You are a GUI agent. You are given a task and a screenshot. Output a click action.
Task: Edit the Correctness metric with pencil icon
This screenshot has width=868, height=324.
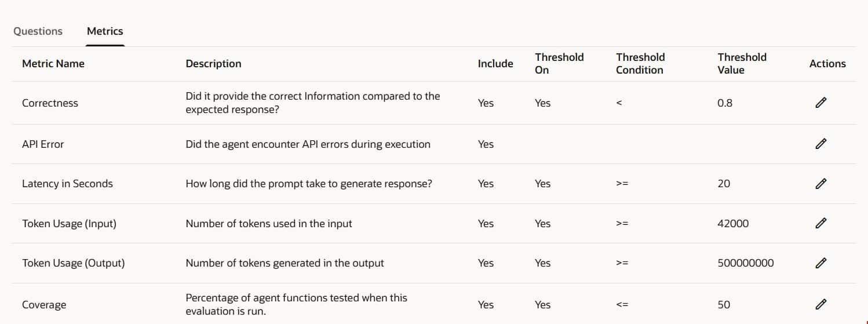[x=820, y=103]
